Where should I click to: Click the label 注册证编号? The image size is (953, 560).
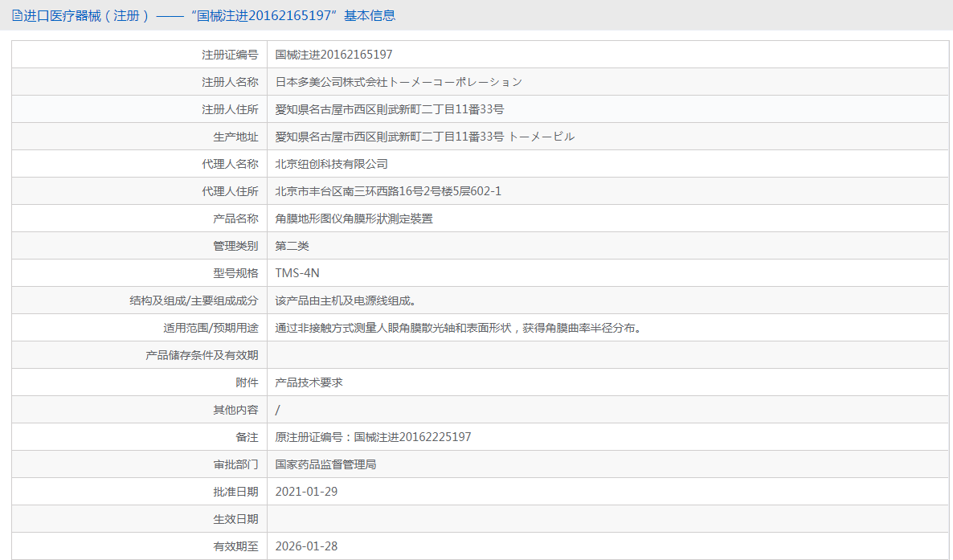(x=230, y=55)
